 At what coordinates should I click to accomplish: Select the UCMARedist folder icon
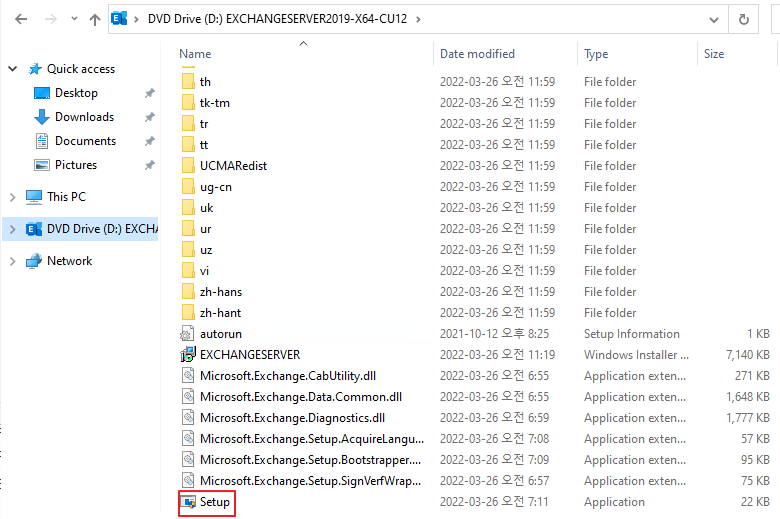coord(188,166)
